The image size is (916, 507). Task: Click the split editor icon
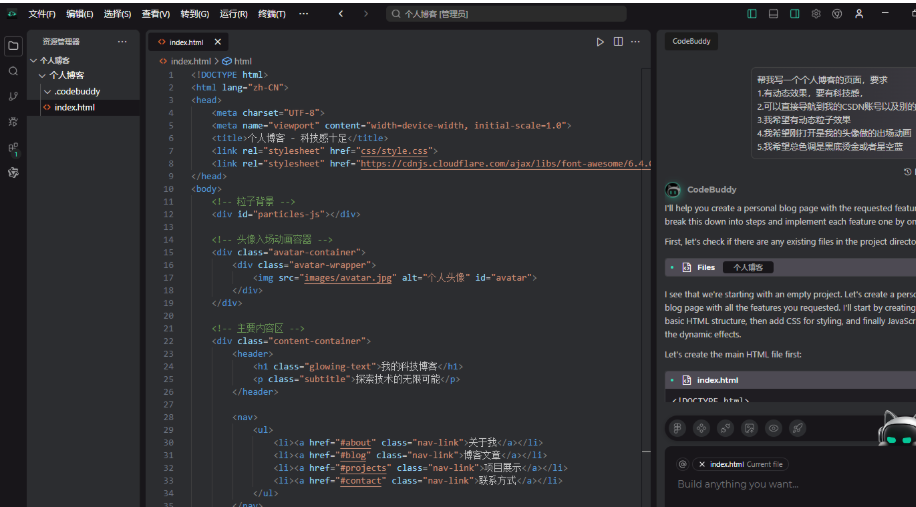618,42
